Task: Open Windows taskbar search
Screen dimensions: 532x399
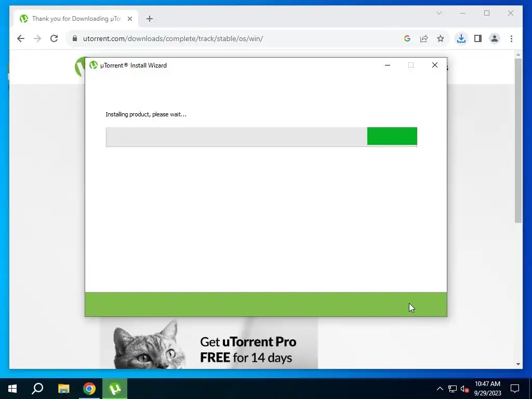Action: 37,389
